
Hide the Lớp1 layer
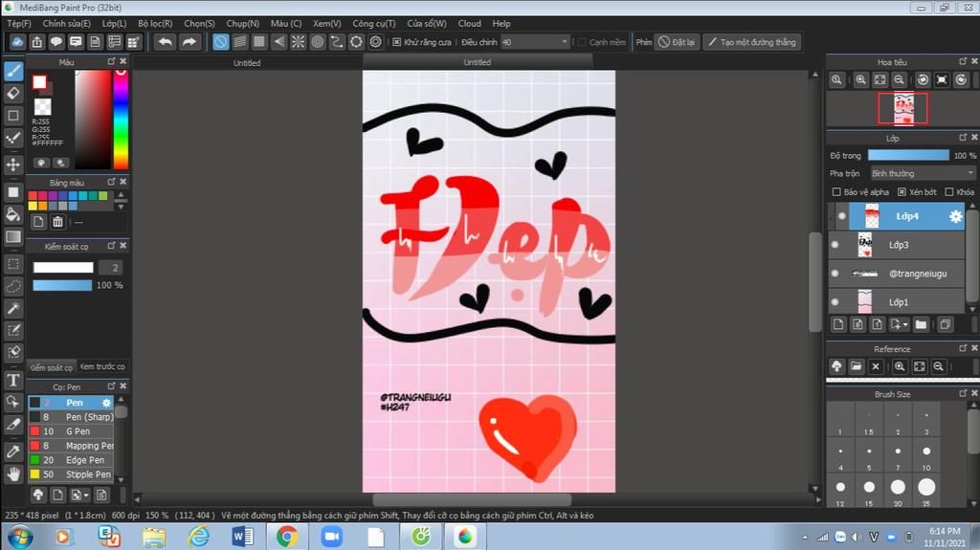click(835, 302)
